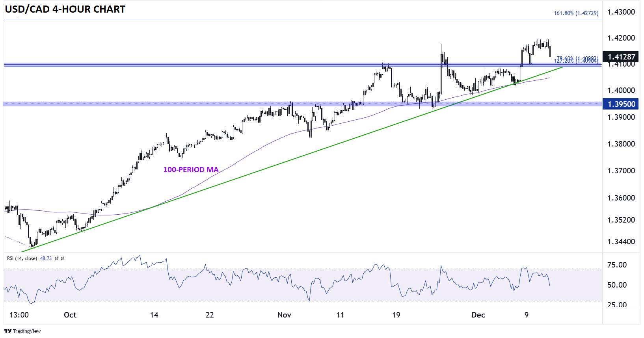
Task: Click the RSI 75.00 axis label
Action: 617,265
